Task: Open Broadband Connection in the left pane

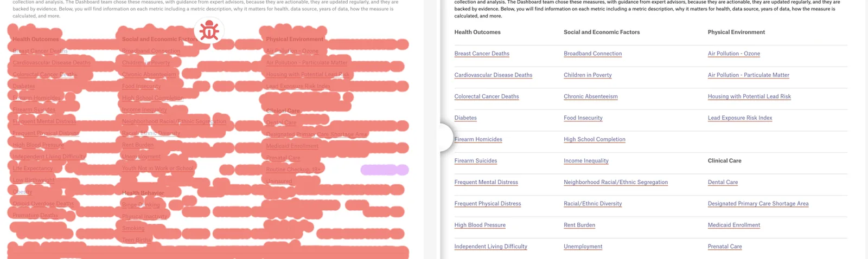Action: [x=151, y=51]
